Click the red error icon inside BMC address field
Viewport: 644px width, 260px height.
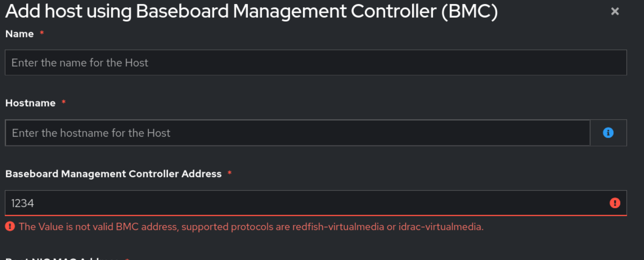(615, 203)
